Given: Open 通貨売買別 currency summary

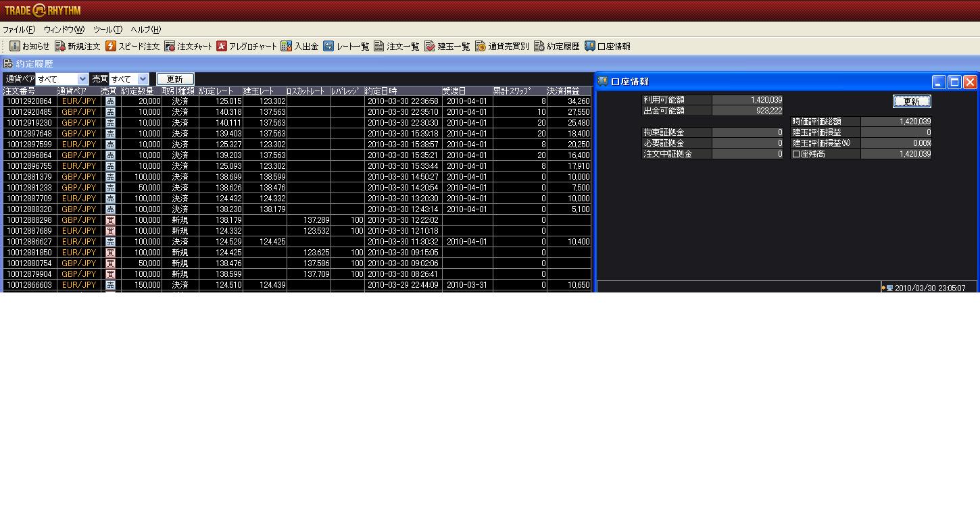Looking at the screenshot, I should click(501, 47).
